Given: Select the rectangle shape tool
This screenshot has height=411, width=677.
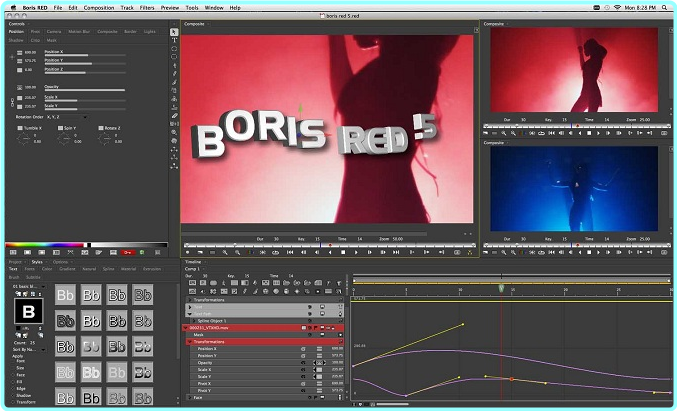Looking at the screenshot, I should (174, 57).
